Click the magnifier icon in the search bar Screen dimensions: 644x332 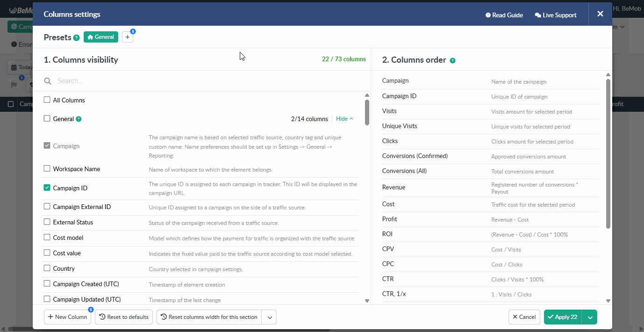(48, 81)
